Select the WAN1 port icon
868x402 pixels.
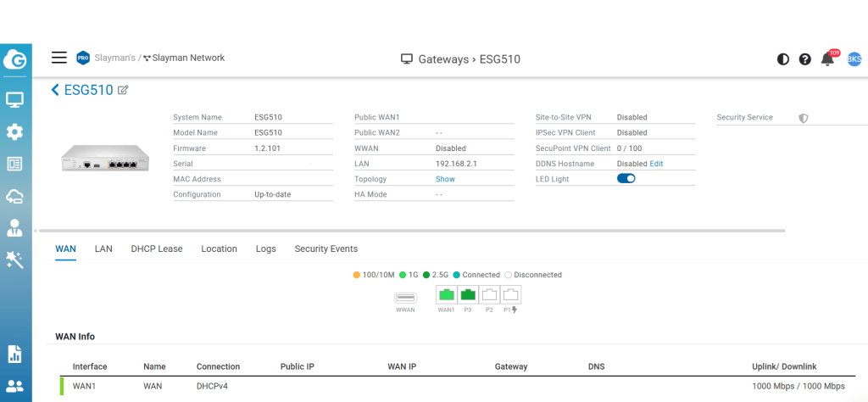point(446,295)
